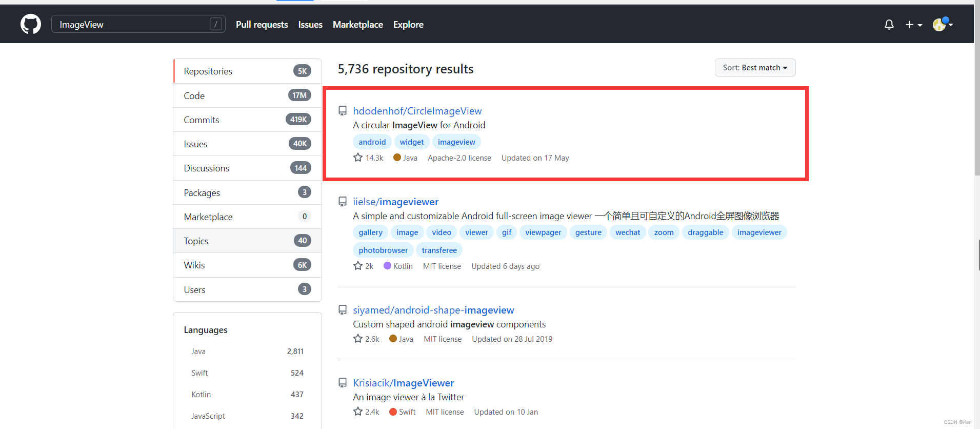Show Discussions search results
The width and height of the screenshot is (980, 429).
point(248,168)
